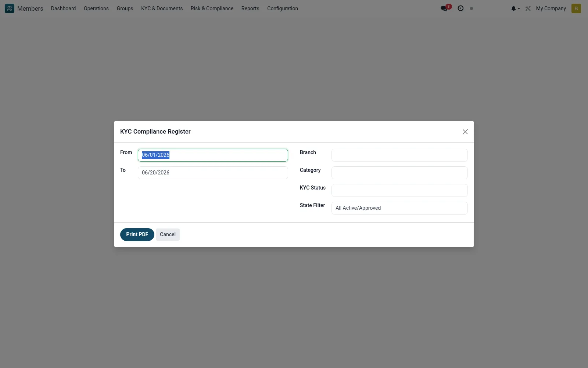This screenshot has height=368, width=588.
Task: Click the KYC Compliance Register title text
Action: click(155, 132)
